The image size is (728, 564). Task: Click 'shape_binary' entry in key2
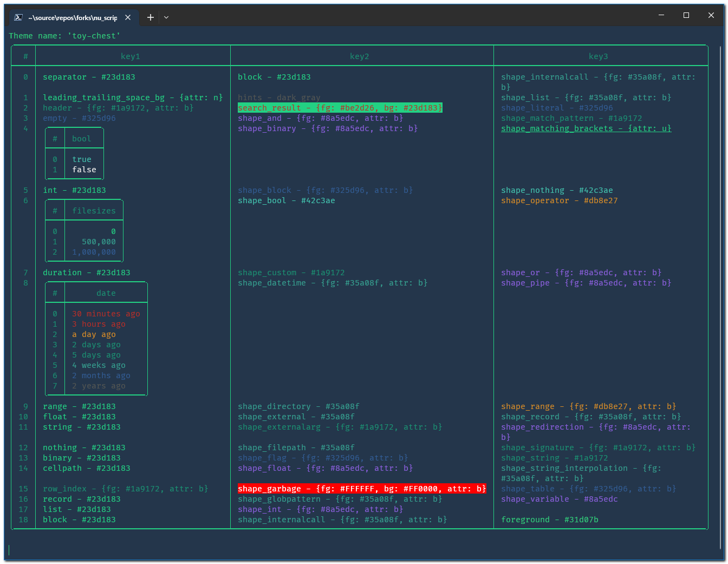pyautogui.click(x=328, y=128)
